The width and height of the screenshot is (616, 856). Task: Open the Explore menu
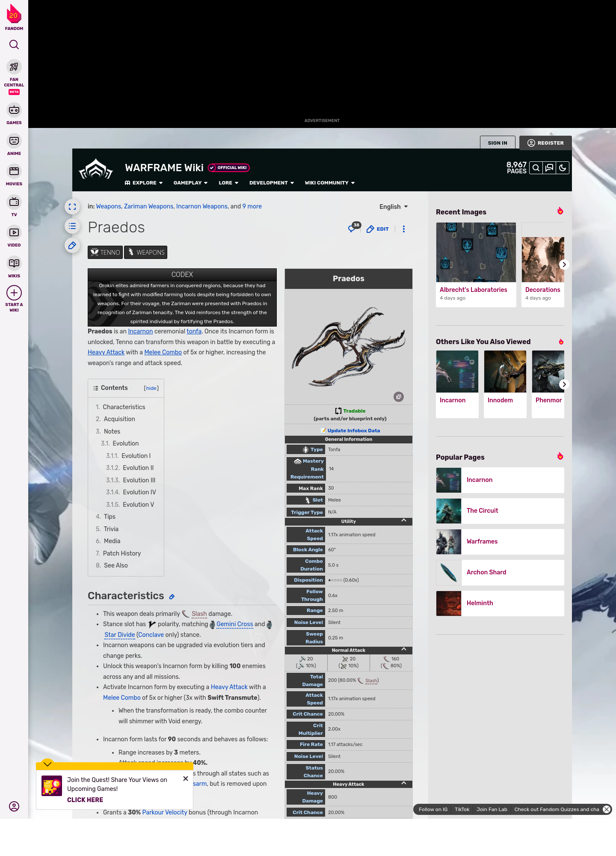[x=144, y=183]
